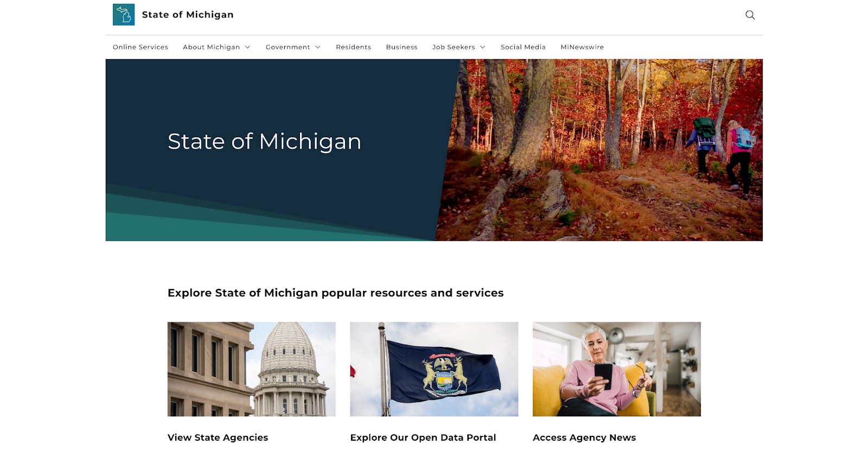868x451 pixels.
Task: Open the View State Agencies link
Action: [218, 437]
